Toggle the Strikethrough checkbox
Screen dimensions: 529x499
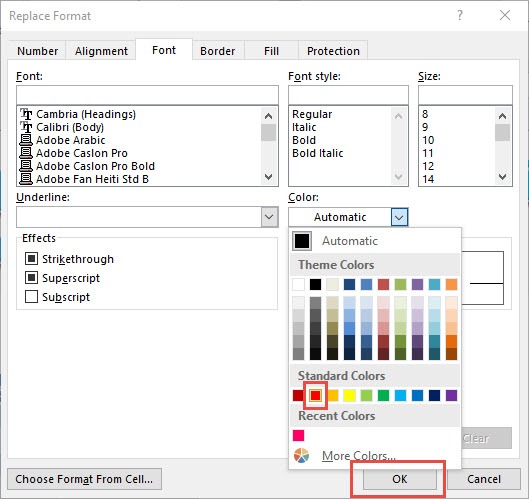pyautogui.click(x=31, y=259)
